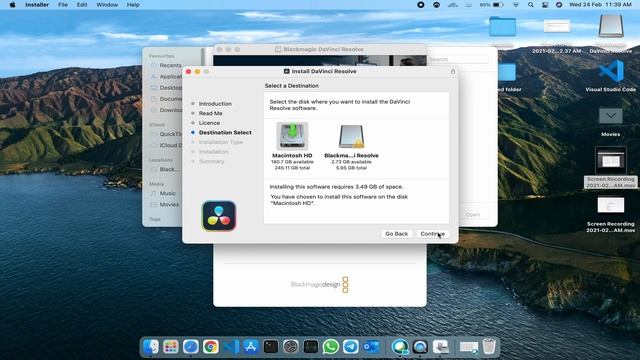Select the Licence step
Image resolution: width=640 pixels, height=360 pixels.
click(209, 123)
